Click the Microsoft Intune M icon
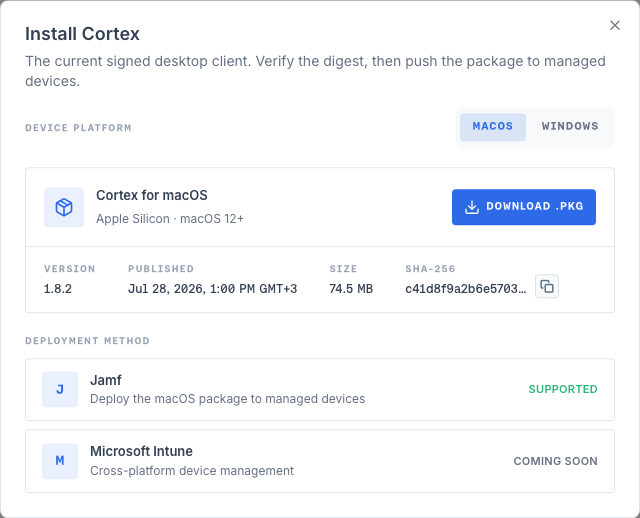 pos(60,461)
